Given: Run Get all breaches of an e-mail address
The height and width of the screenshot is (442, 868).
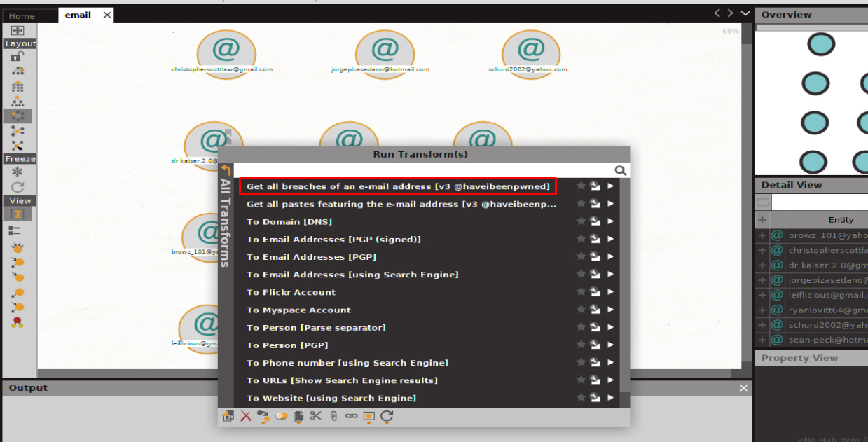Looking at the screenshot, I should (398, 186).
